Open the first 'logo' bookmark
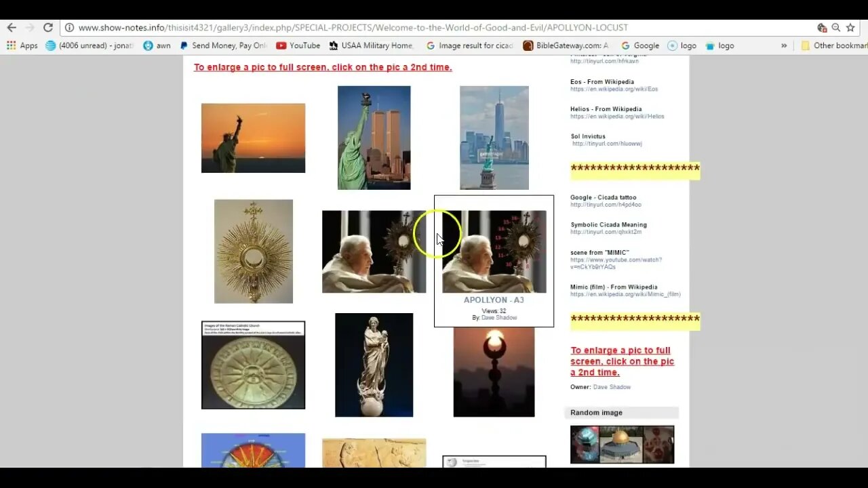 click(682, 45)
